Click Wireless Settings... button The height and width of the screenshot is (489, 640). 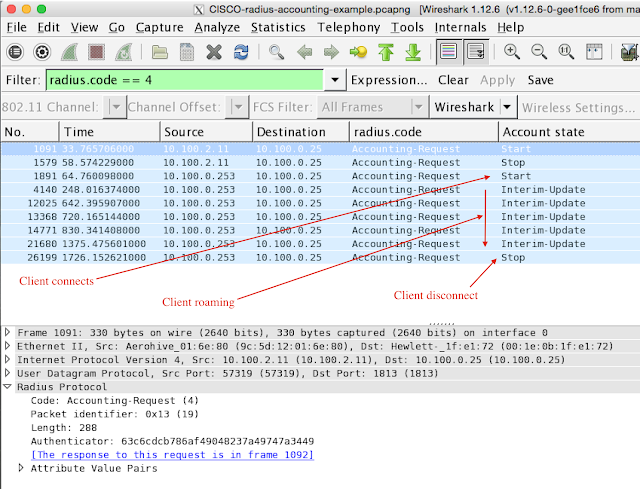[578, 108]
